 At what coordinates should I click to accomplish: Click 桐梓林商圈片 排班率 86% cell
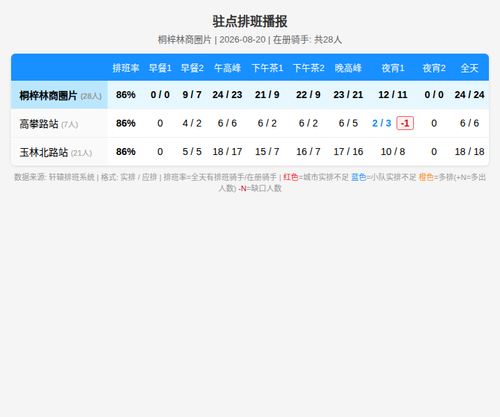[x=126, y=95]
